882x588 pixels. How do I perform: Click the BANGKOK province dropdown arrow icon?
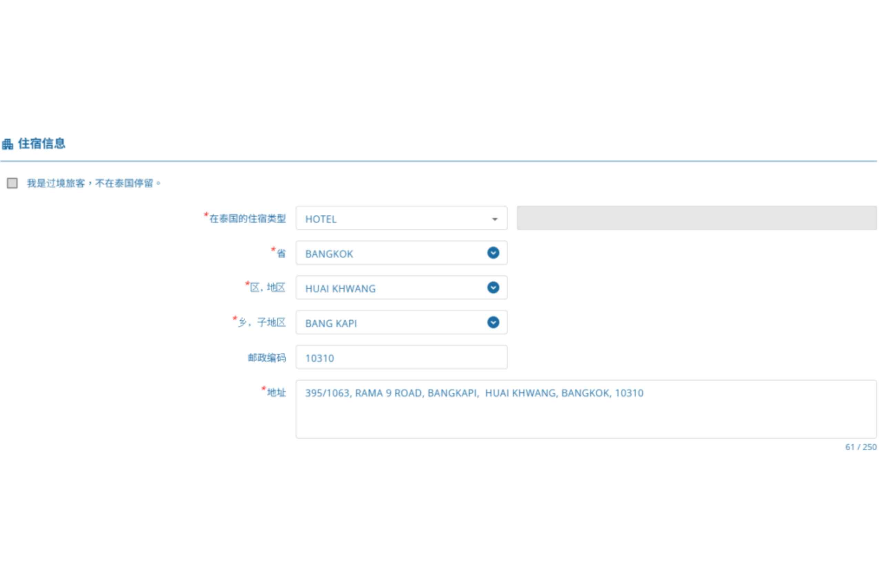pyautogui.click(x=493, y=253)
